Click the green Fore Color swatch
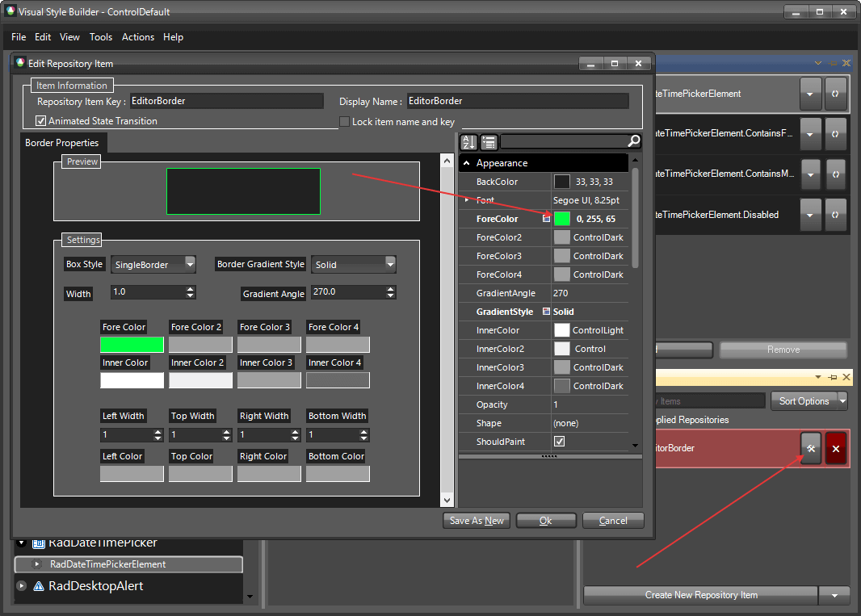The height and width of the screenshot is (616, 861). point(132,346)
